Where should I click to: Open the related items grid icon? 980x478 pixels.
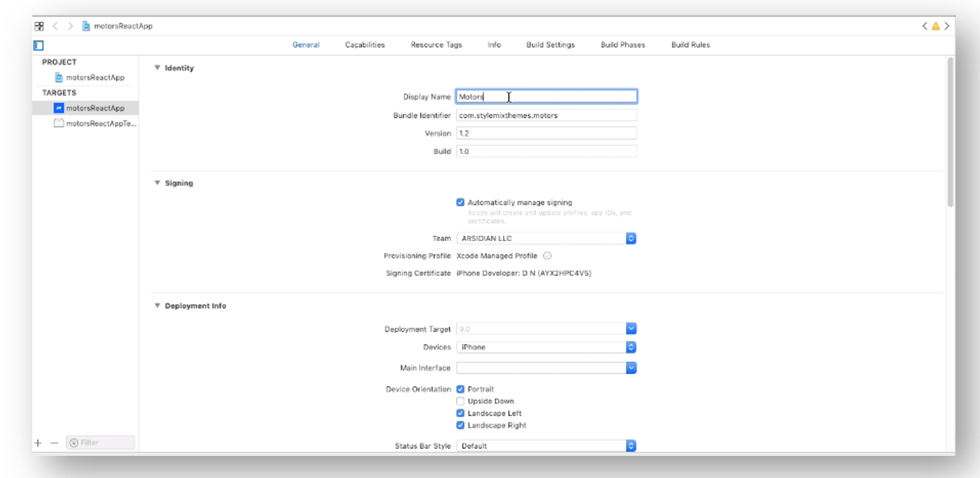[39, 26]
